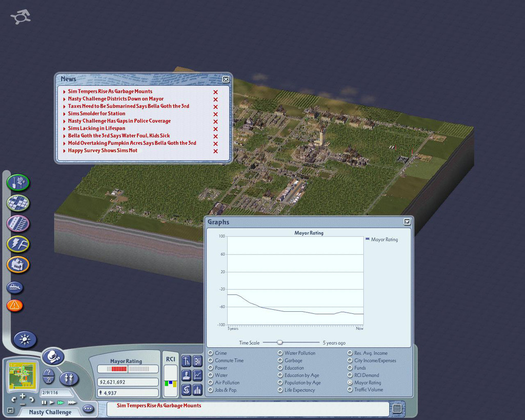Click the city funds §2,621,692 field
The image size is (525, 420).
128,382
